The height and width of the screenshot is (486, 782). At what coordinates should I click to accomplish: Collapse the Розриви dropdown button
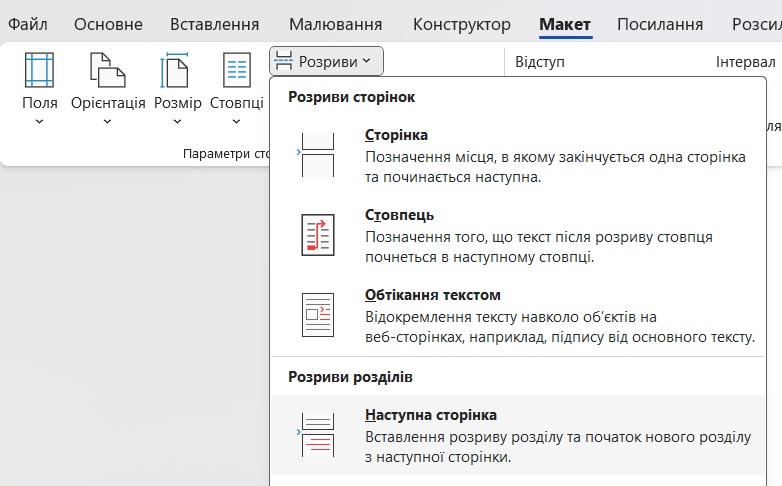(x=326, y=62)
